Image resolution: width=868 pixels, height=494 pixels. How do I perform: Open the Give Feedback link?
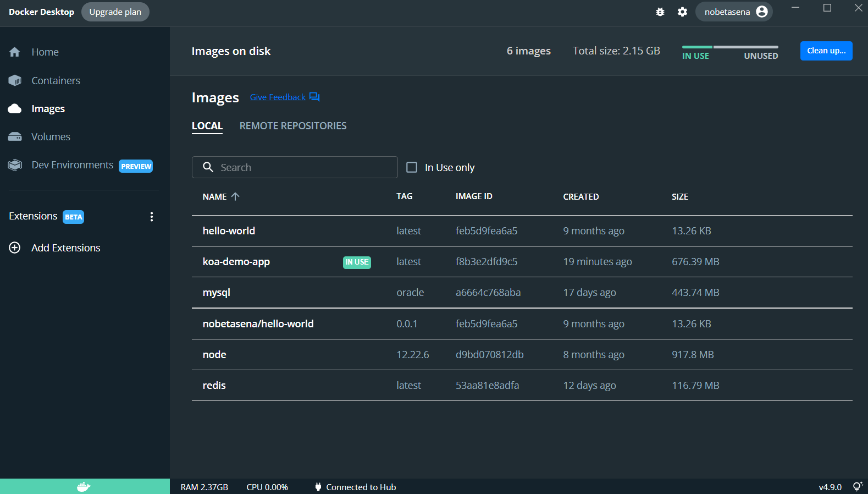tap(278, 97)
